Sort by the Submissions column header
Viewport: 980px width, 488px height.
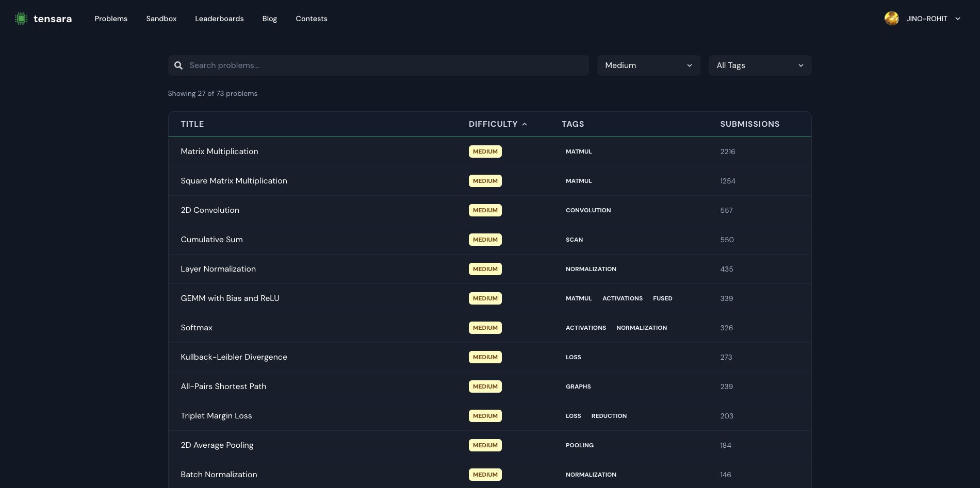[749, 124]
